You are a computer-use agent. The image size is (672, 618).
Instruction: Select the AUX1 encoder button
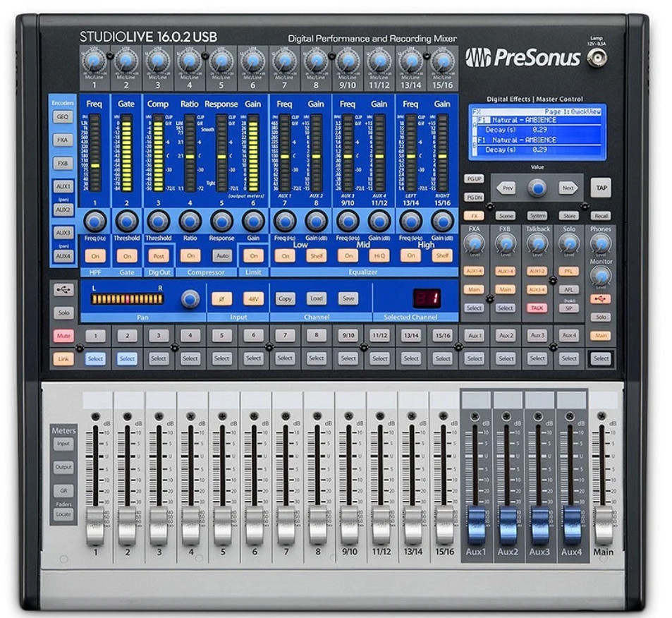pyautogui.click(x=63, y=186)
